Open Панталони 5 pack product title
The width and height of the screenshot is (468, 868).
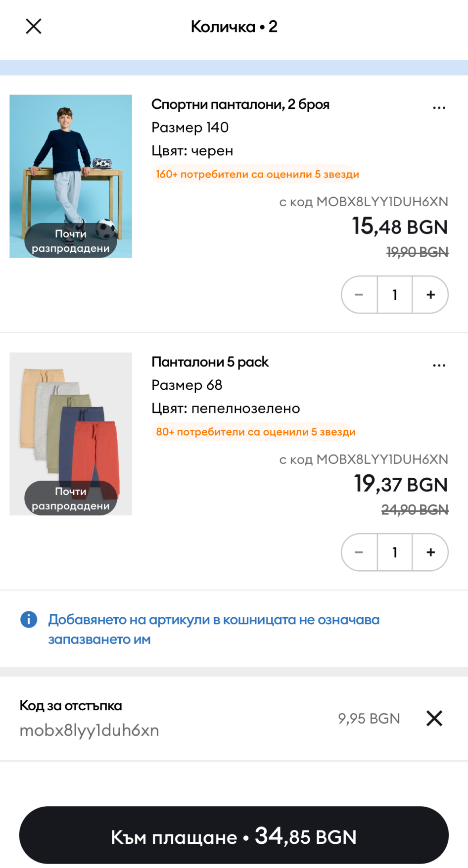pos(210,362)
